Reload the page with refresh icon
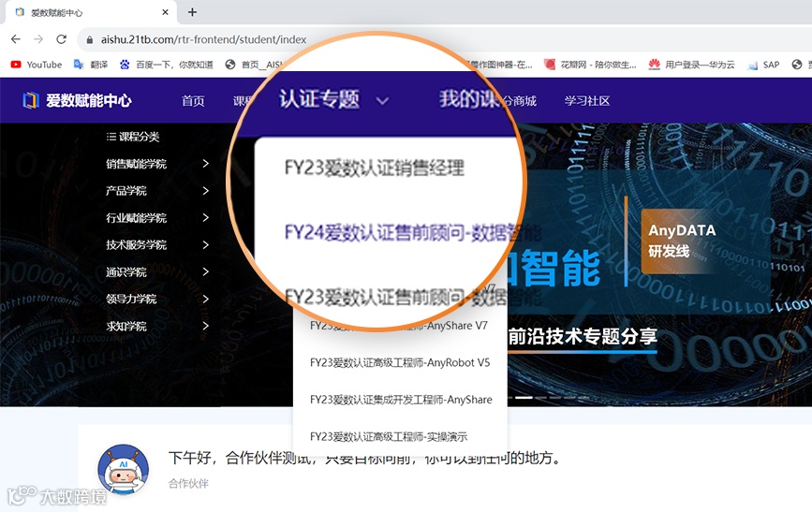The image size is (812, 512). [61, 38]
